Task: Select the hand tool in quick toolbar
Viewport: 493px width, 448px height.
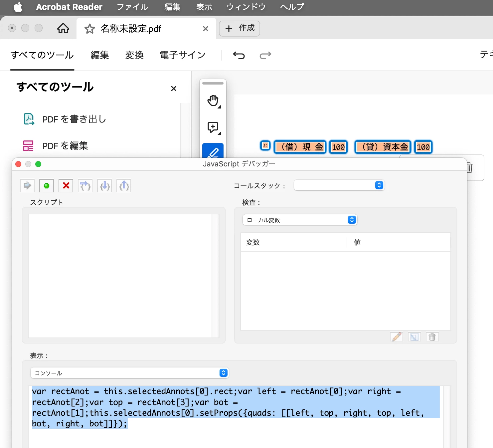Action: 213,101
